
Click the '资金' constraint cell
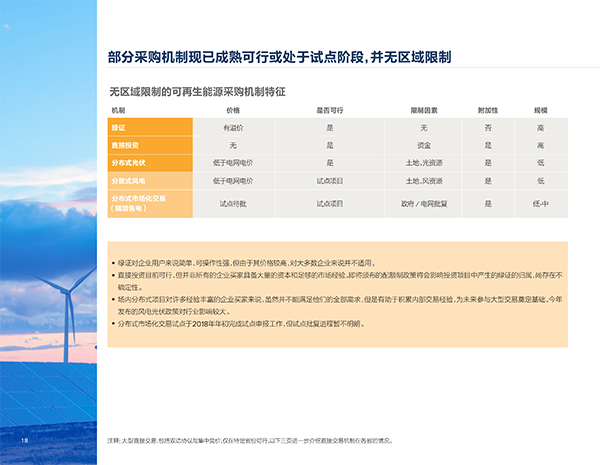[x=424, y=145]
